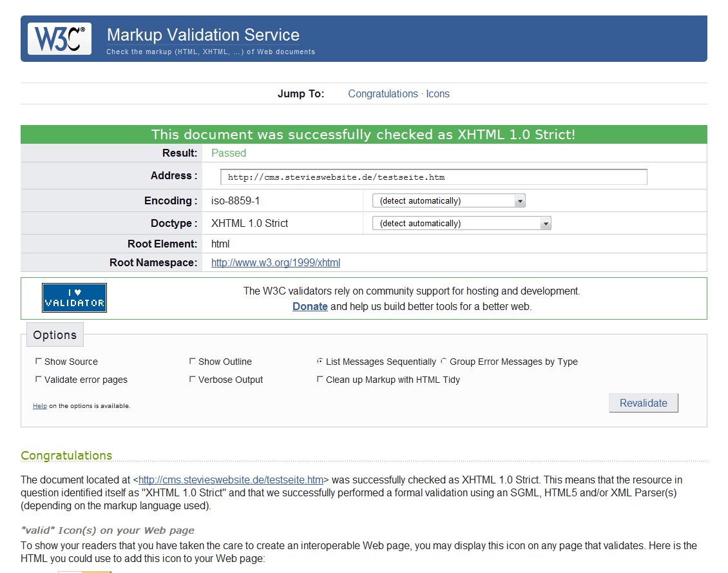Click the Options legend heading
The image size is (728, 573).
pos(55,335)
